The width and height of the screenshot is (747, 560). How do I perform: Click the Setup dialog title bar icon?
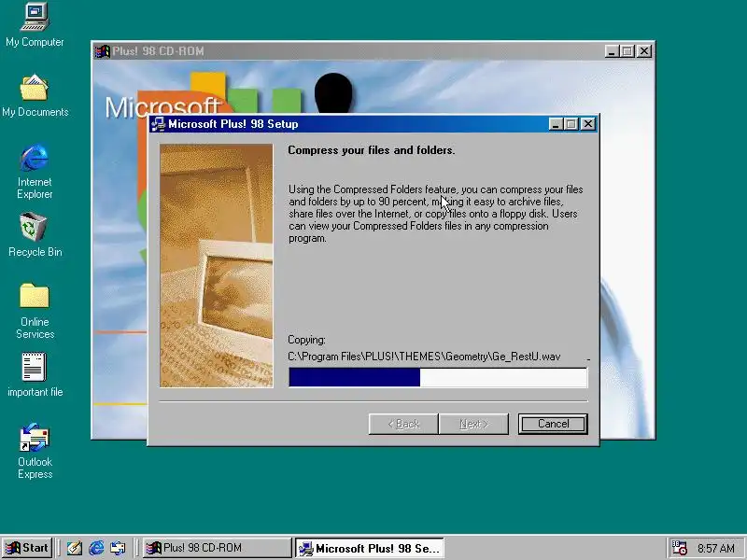point(158,124)
